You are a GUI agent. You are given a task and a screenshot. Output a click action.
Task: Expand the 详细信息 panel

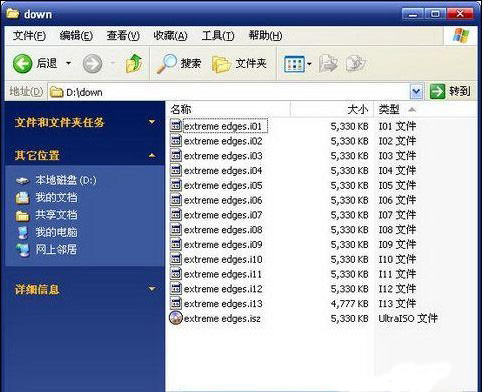[152, 289]
